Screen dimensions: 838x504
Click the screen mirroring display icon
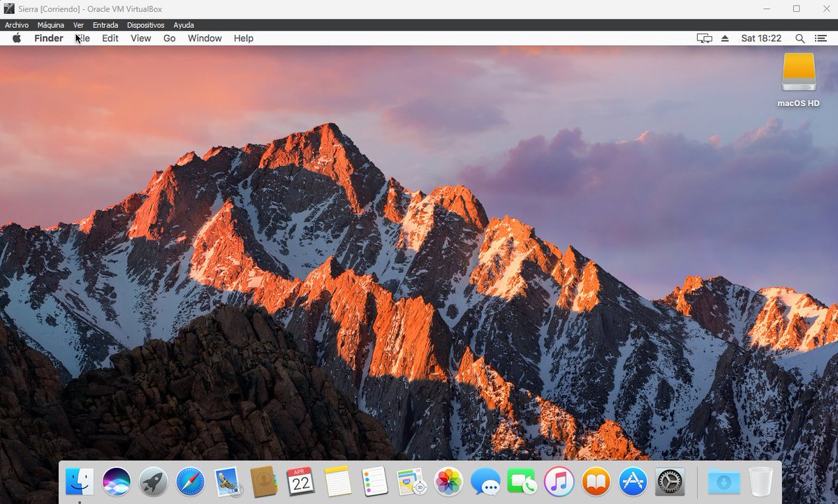(x=705, y=38)
